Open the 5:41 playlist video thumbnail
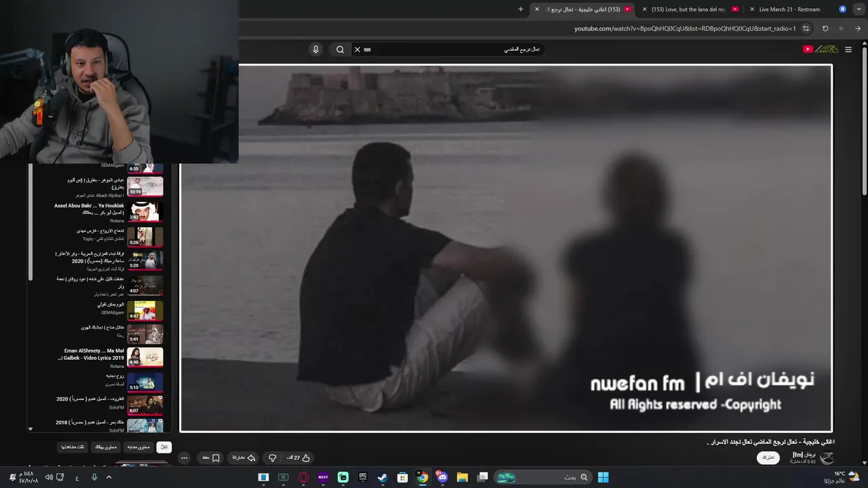Screen dimensions: 868x488 tap(145, 333)
